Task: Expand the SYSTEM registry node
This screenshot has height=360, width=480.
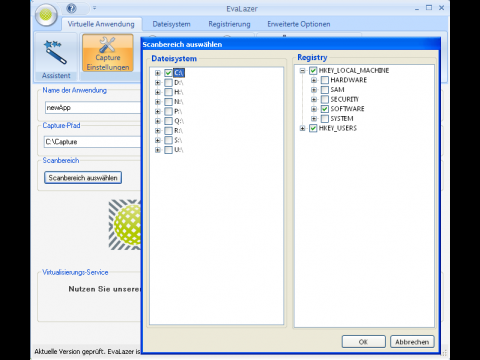Action: [x=314, y=119]
